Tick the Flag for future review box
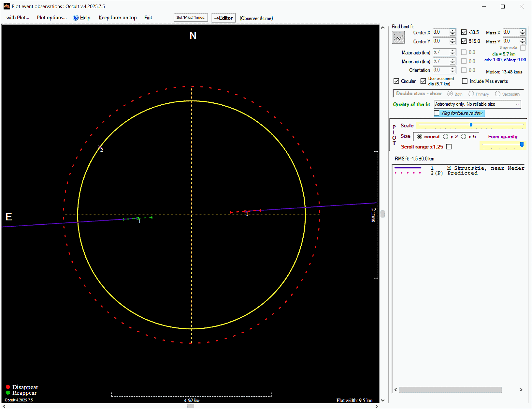The height and width of the screenshot is (409, 532). 437,113
